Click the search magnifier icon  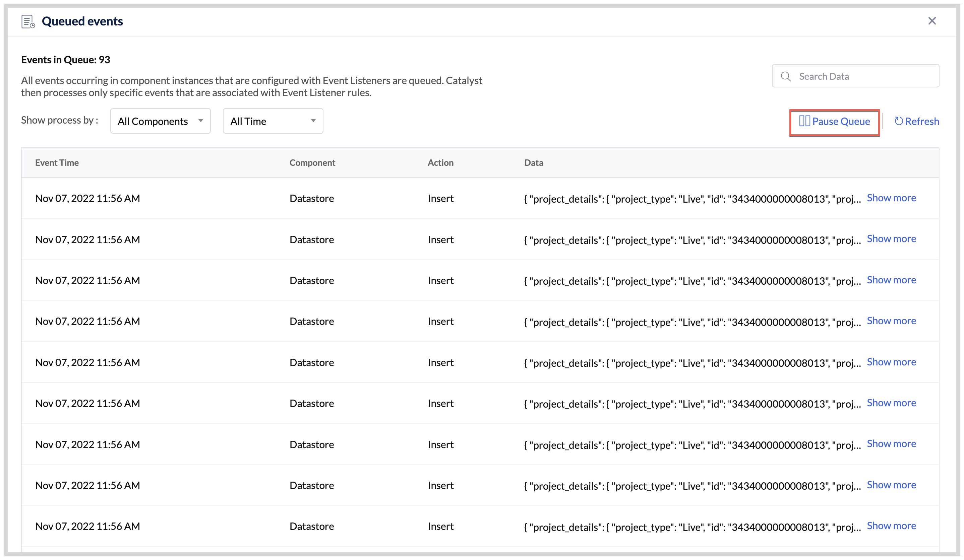click(786, 76)
